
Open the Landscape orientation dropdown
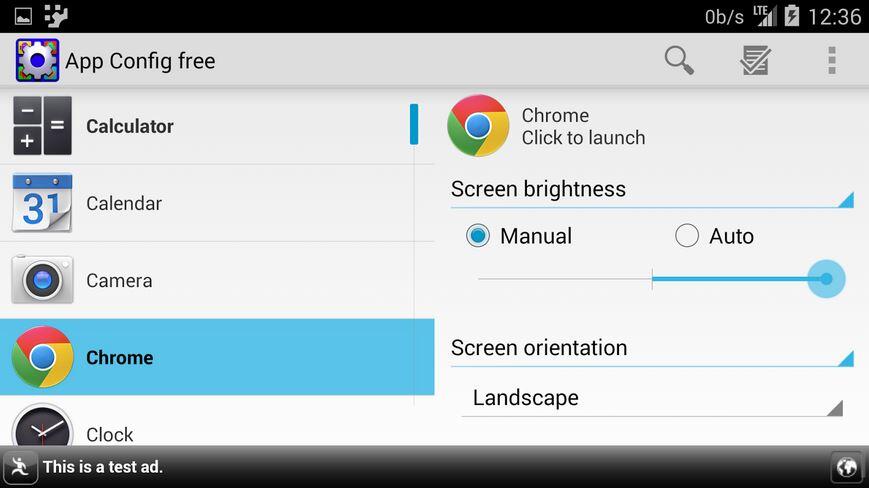[x=652, y=398]
